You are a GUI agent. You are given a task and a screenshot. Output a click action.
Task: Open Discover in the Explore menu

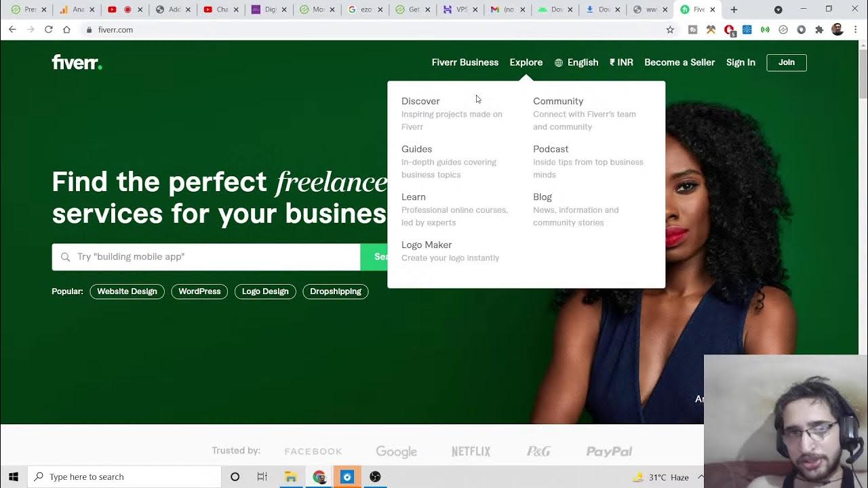[420, 101]
